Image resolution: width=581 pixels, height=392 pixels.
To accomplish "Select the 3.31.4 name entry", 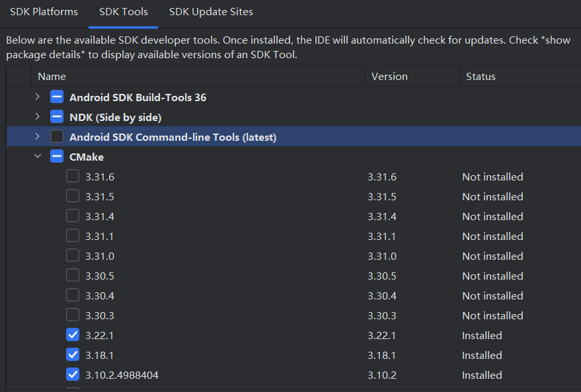I will 100,217.
